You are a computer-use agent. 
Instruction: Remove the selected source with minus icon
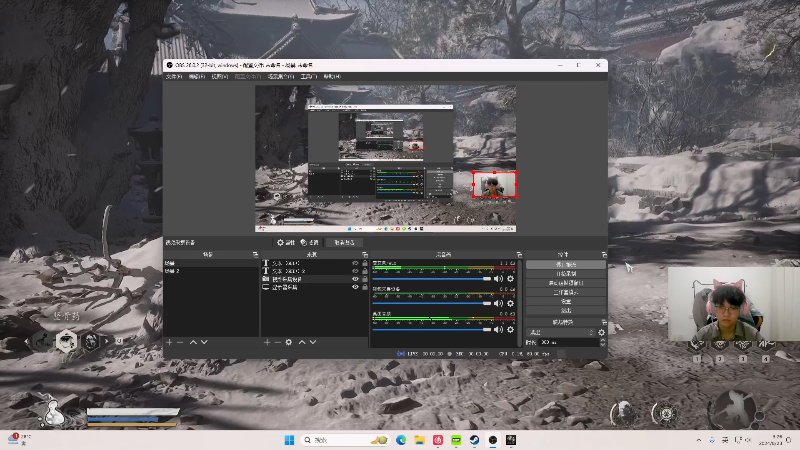[x=278, y=342]
